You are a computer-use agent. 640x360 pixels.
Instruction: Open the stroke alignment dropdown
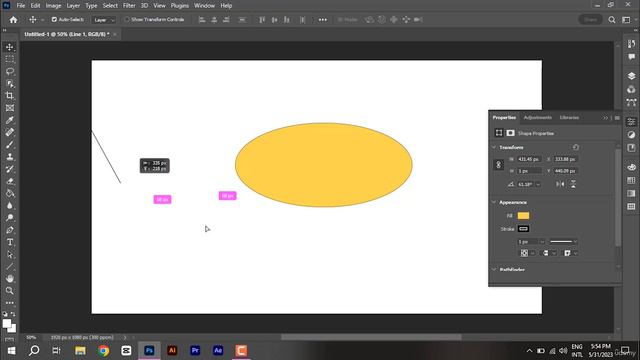coord(527,253)
